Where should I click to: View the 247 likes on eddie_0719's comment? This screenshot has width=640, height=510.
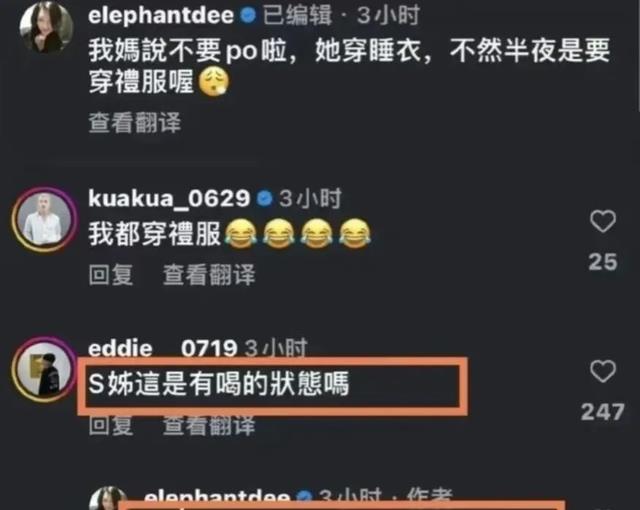click(603, 412)
